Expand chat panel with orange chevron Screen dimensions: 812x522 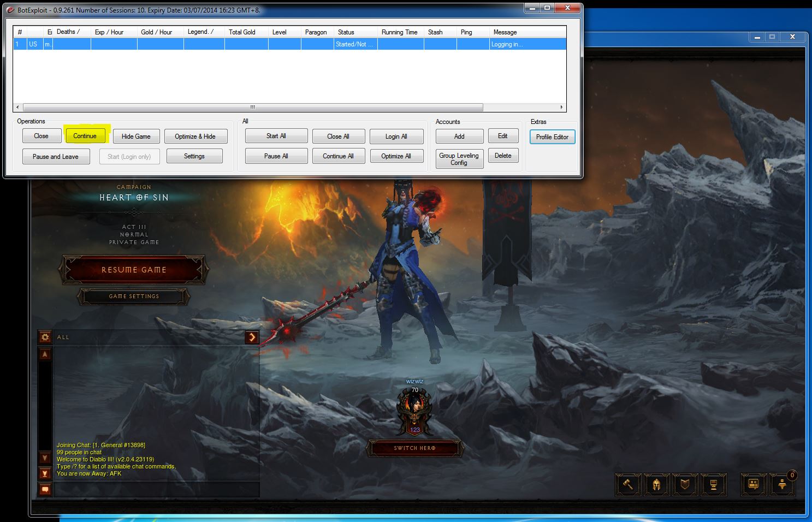tap(252, 337)
